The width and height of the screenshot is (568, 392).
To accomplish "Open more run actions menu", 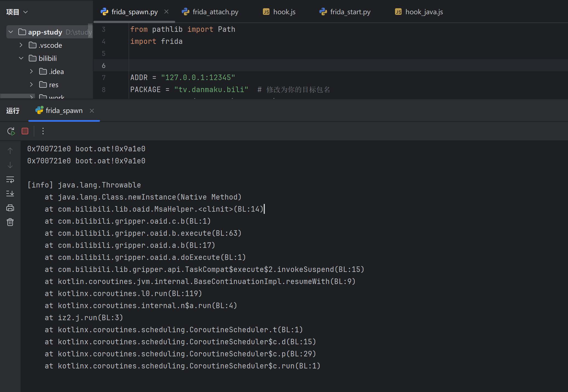I will tap(43, 131).
